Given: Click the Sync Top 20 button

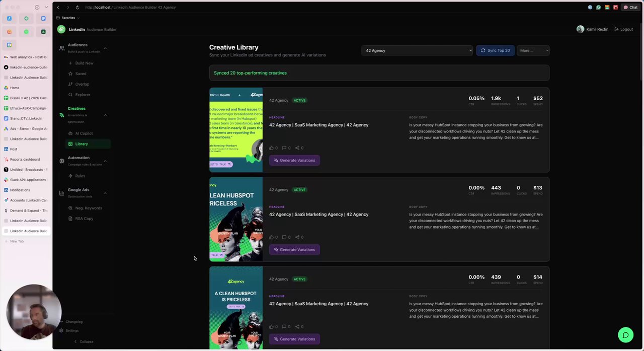Looking at the screenshot, I should [x=495, y=50].
